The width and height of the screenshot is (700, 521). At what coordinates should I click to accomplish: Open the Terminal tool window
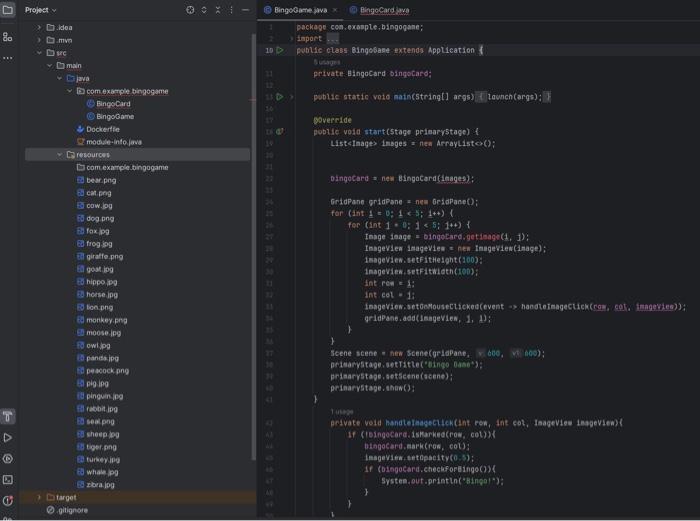(8, 479)
